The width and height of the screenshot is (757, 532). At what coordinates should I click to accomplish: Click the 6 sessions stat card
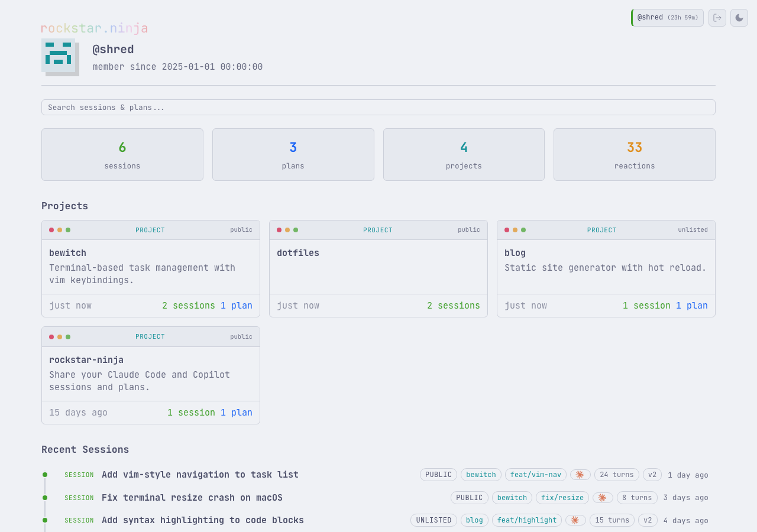click(122, 154)
